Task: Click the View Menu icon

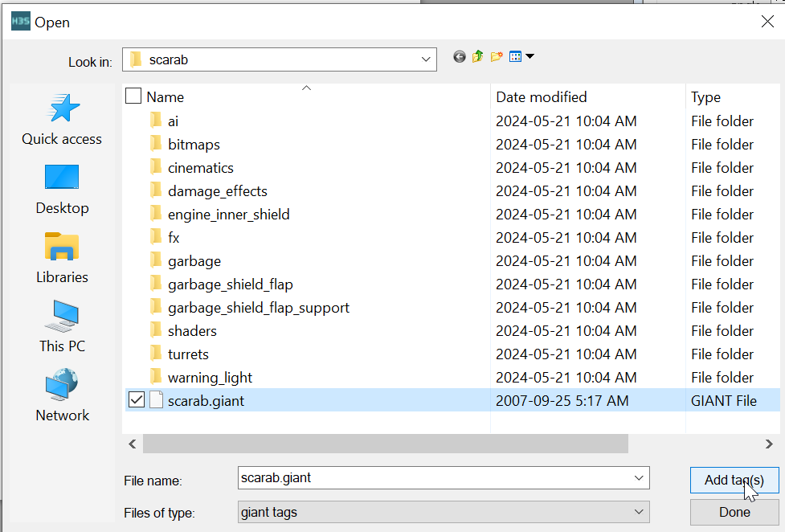Action: click(x=516, y=57)
